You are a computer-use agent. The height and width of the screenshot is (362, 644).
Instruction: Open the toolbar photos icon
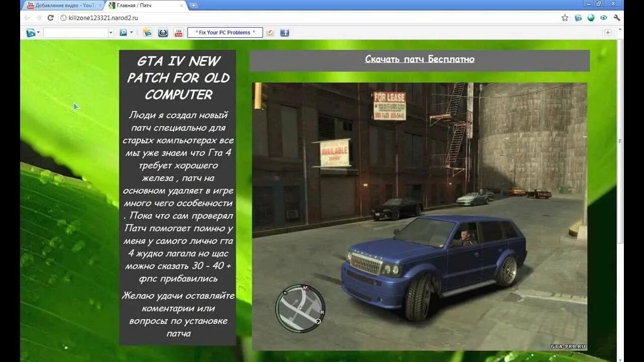(x=147, y=33)
